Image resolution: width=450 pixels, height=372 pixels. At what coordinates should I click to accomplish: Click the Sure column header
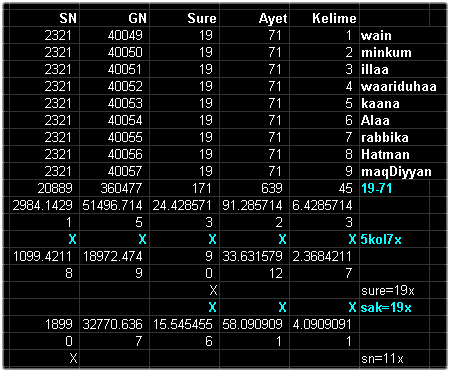pos(202,18)
